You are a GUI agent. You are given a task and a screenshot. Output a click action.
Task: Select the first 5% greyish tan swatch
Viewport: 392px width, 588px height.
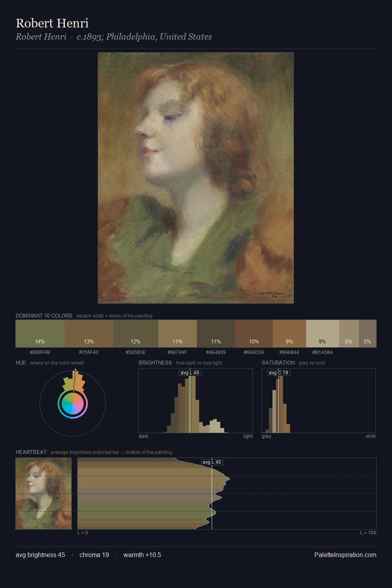click(x=348, y=334)
